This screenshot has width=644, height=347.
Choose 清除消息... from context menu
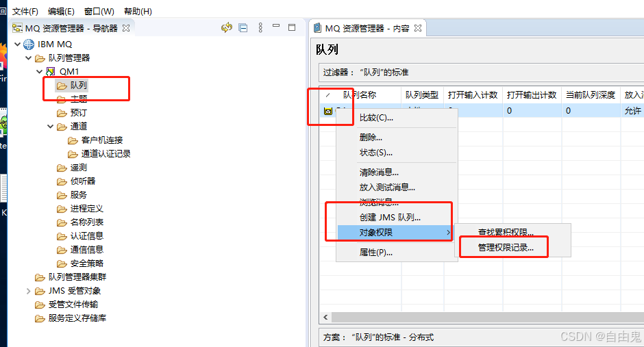[x=397, y=172]
